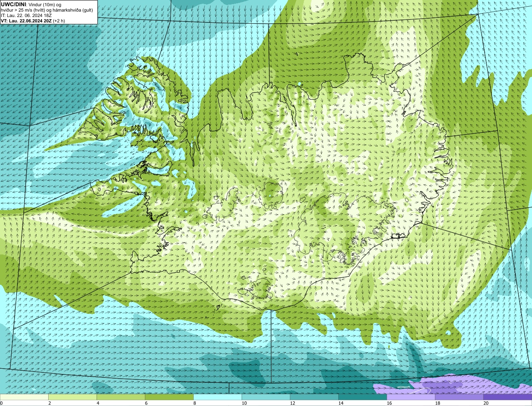
Task: Click the '14' label on the wind scale
Action: coord(341,403)
